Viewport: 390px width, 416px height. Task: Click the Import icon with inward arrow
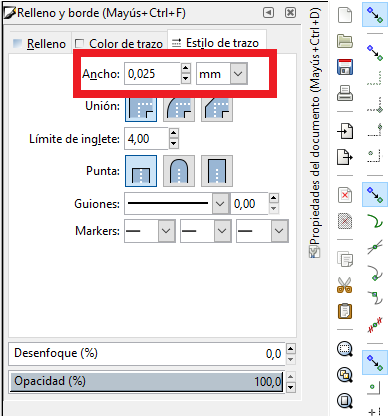coord(345,131)
